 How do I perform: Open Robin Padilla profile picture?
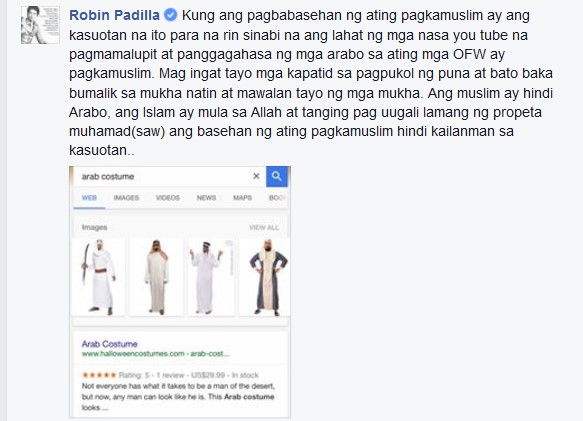[x=40, y=25]
